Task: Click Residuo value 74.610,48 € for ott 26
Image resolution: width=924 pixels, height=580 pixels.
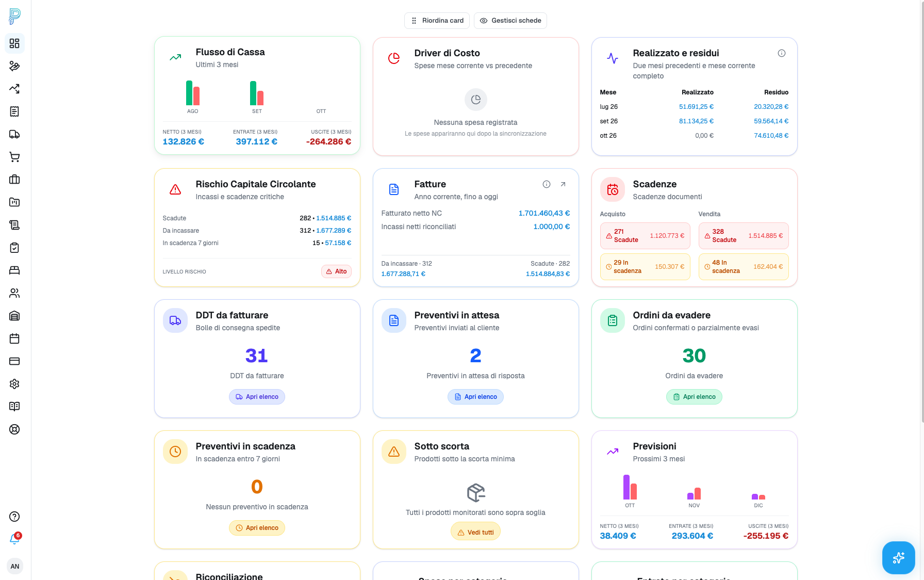Action: [771, 136]
